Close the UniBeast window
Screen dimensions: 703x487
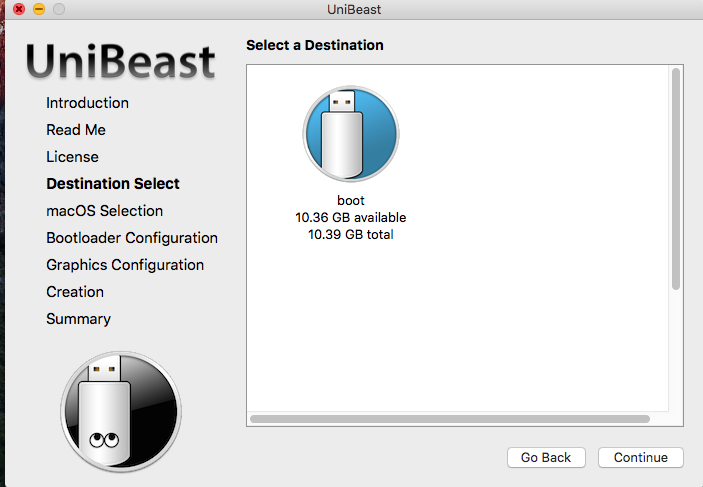tap(19, 9)
